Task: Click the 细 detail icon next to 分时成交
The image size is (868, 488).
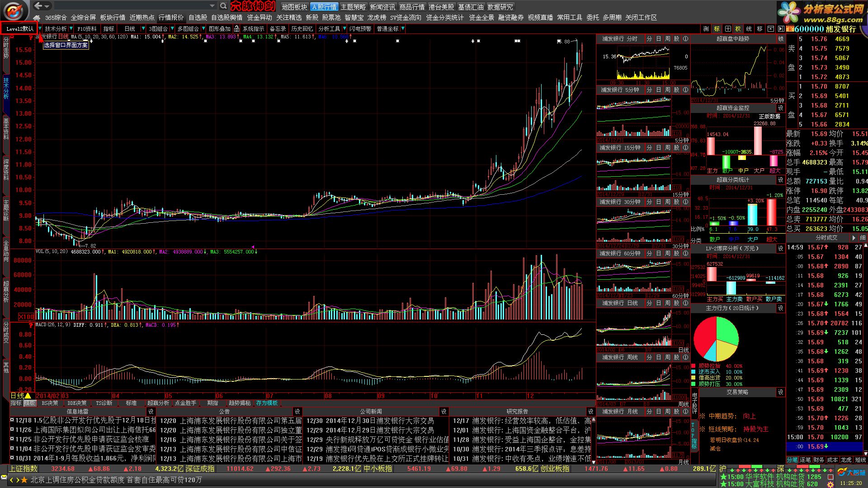Action: pos(863,238)
